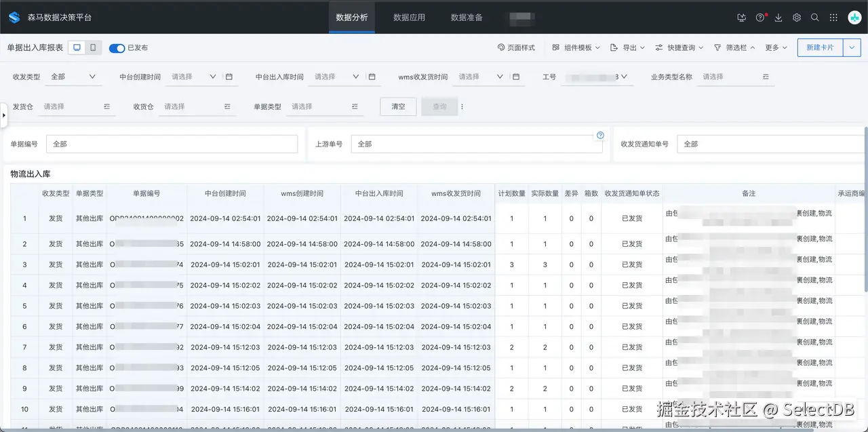Screen dimensions: 868x432
Task: Toggle the 已发布 publish switch
Action: 115,47
